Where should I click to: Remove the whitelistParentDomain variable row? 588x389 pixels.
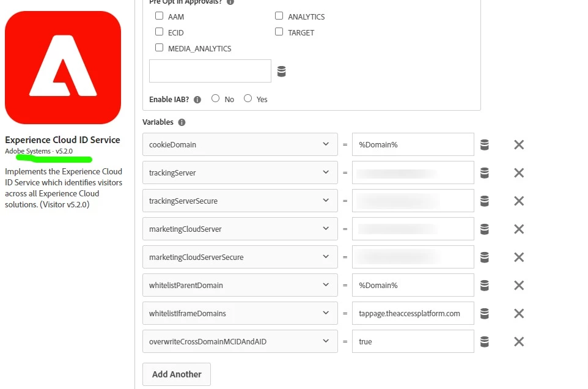coord(519,286)
